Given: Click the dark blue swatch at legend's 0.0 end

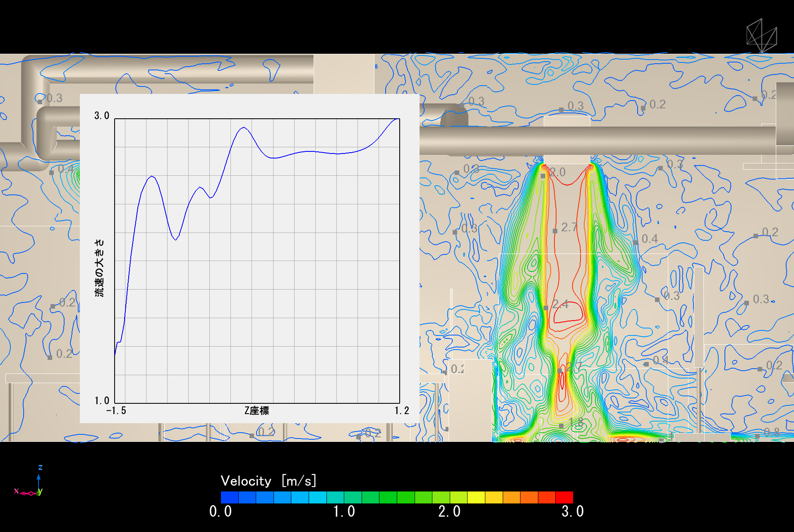Looking at the screenshot, I should click(230, 497).
